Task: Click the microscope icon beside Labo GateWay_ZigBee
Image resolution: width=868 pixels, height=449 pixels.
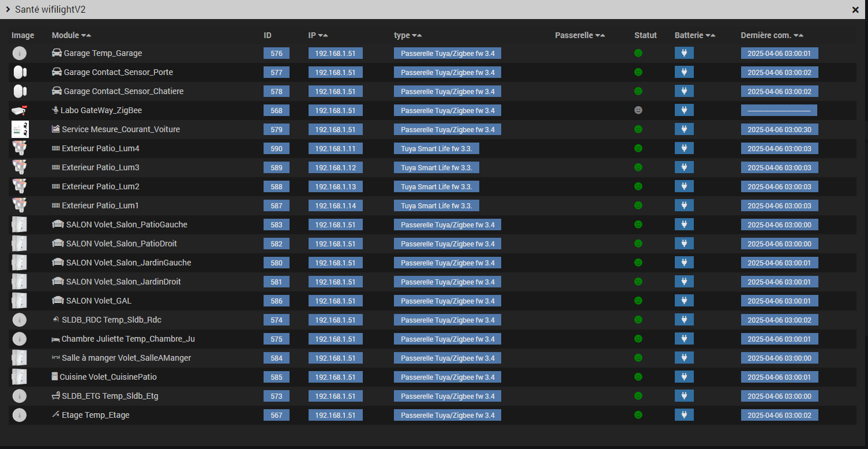Action: click(x=55, y=110)
